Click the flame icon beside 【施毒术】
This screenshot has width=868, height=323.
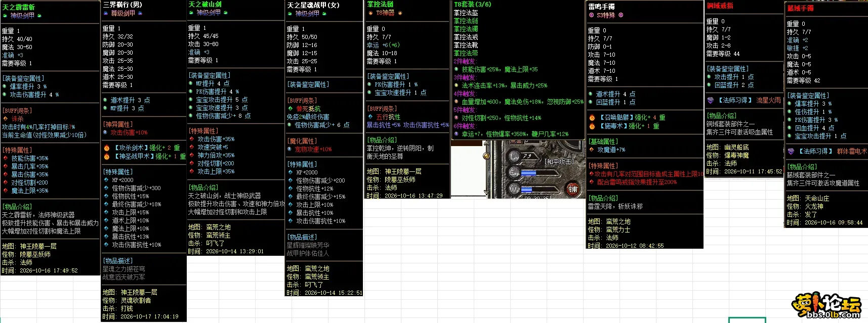(592, 126)
